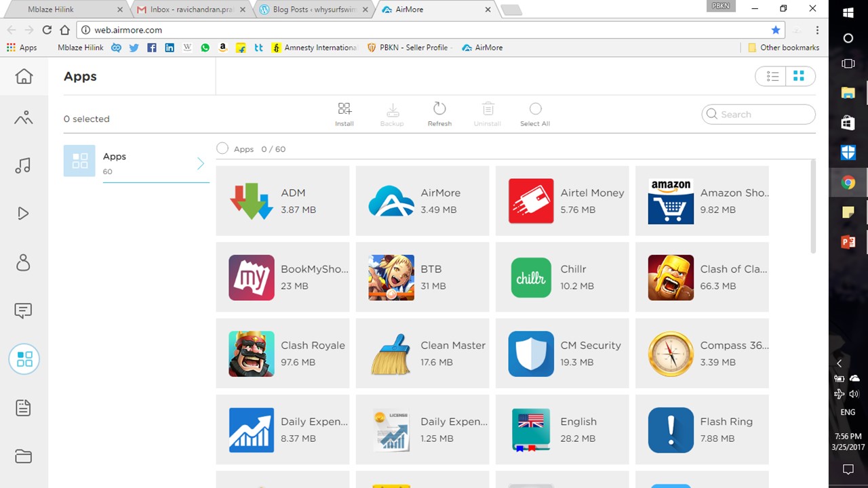Open the Messages section in sidebar
Screen dimensions: 868x488
tap(24, 310)
